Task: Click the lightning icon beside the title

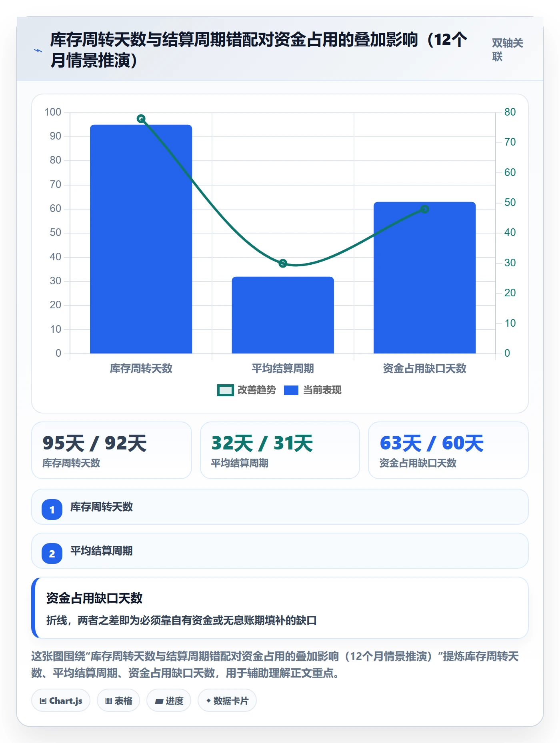Action: (38, 50)
